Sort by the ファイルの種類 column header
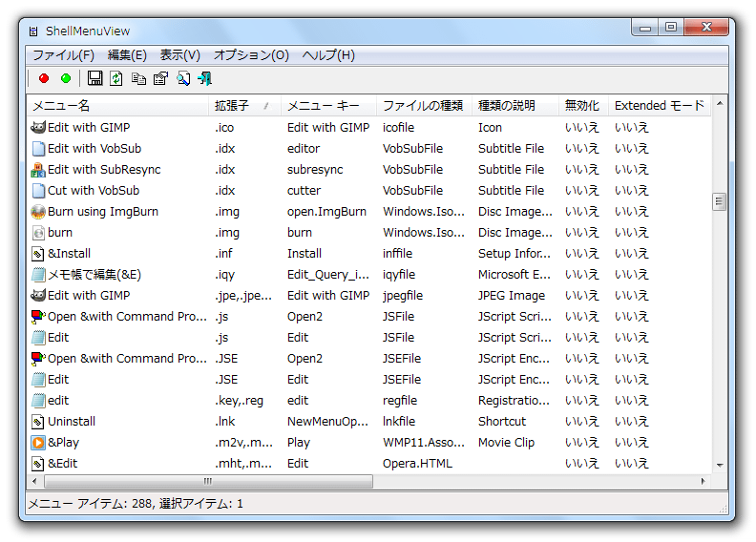The height and width of the screenshot is (542, 756). pos(425,106)
